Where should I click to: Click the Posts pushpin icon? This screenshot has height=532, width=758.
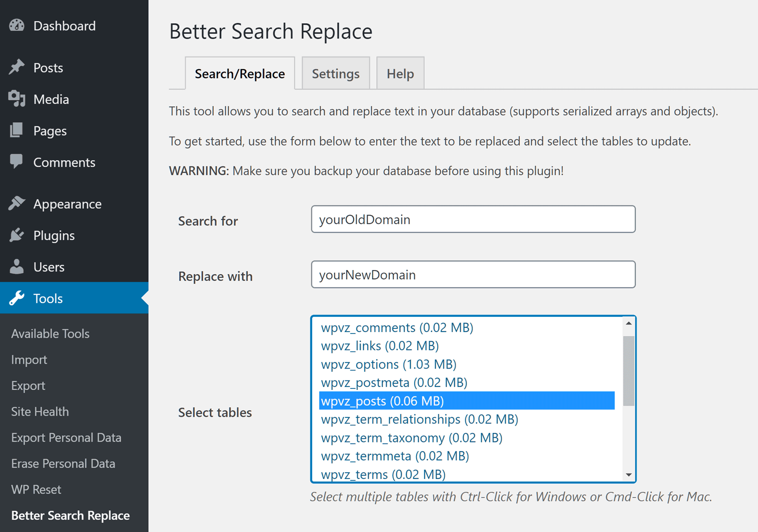coord(17,67)
